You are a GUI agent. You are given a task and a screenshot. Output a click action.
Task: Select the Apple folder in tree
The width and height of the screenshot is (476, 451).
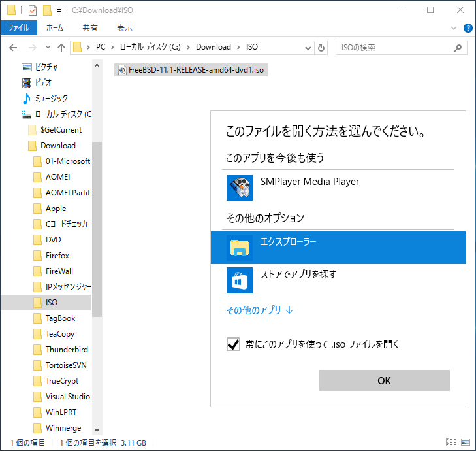(x=50, y=209)
